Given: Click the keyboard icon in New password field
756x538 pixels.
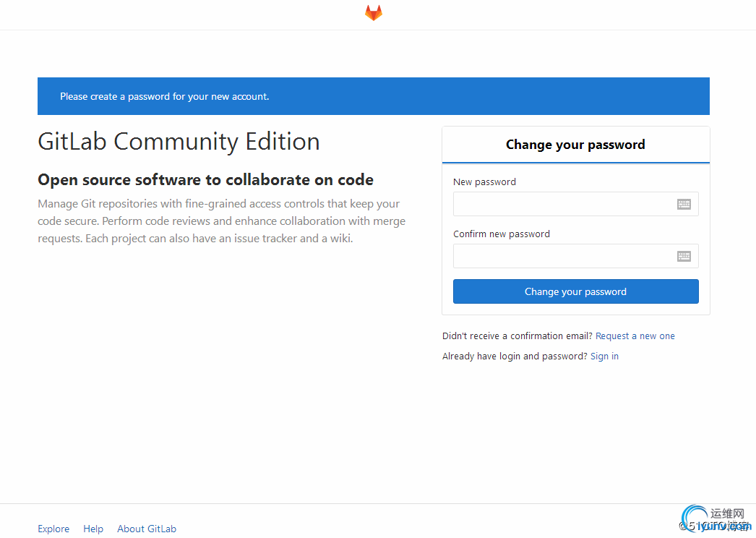Looking at the screenshot, I should click(684, 204).
